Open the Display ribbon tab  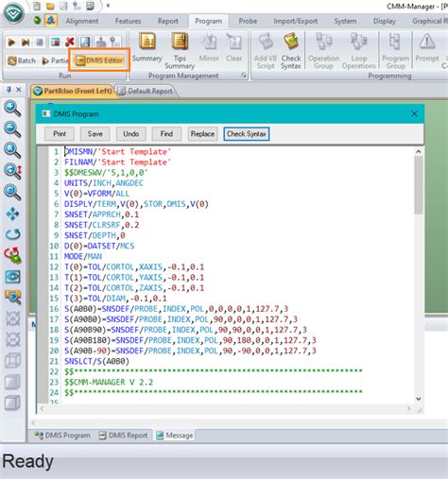pos(385,21)
